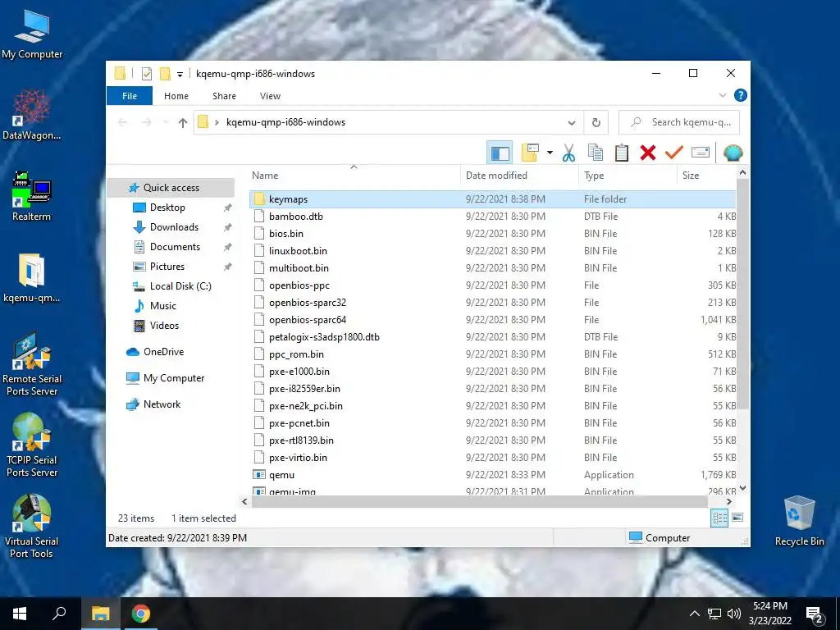This screenshot has height=630, width=840.
Task: Open Remote Serial Ports Server desktop icon
Action: pos(32,364)
